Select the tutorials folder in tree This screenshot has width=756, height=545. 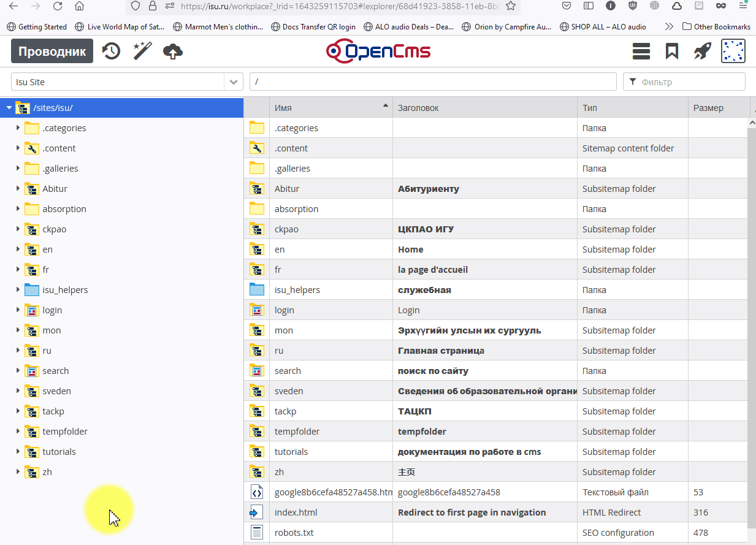tap(59, 452)
